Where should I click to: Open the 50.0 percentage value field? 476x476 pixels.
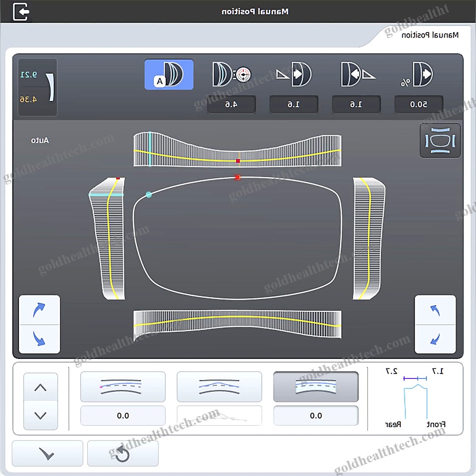click(x=418, y=104)
